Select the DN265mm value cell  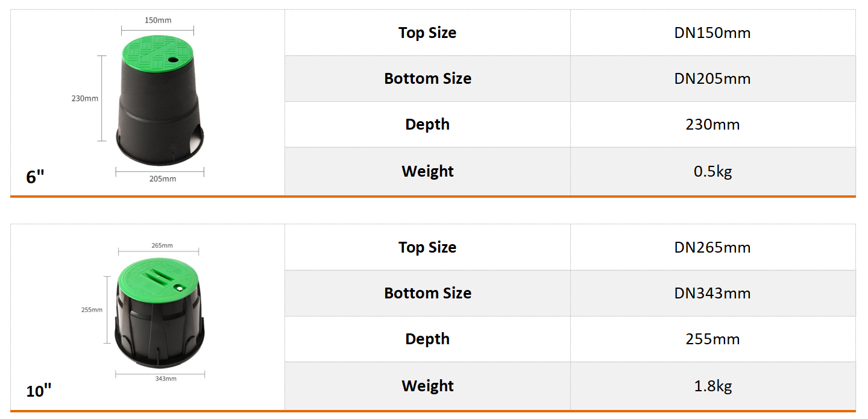tap(712, 247)
